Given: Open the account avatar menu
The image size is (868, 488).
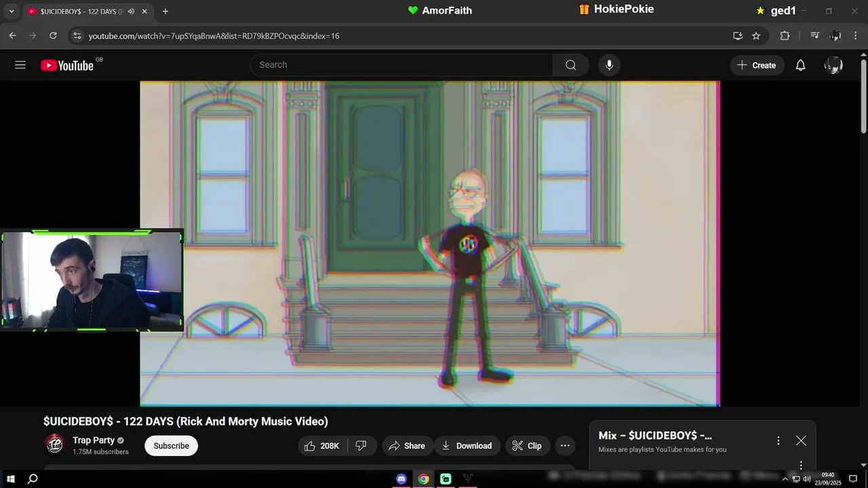Looking at the screenshot, I should (833, 65).
